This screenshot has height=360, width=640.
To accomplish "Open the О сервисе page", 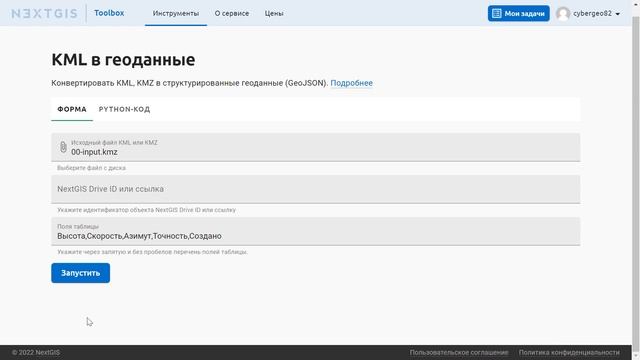I will pyautogui.click(x=232, y=13).
